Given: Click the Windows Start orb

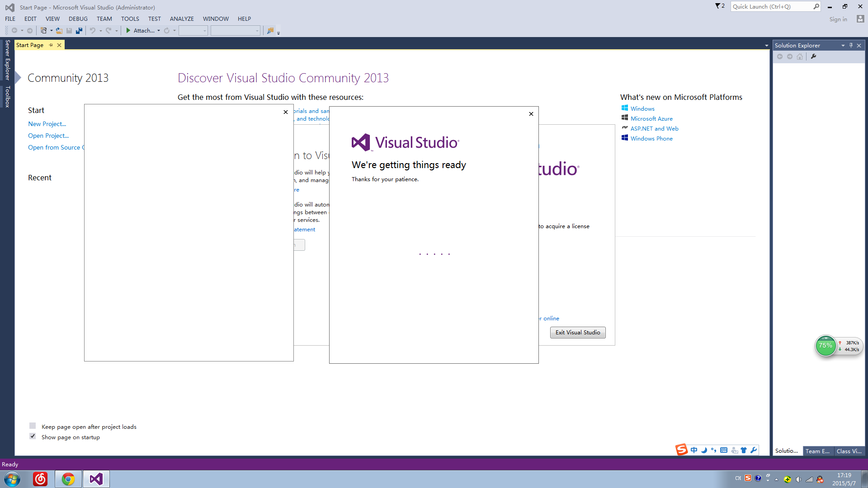Looking at the screenshot, I should (12, 479).
